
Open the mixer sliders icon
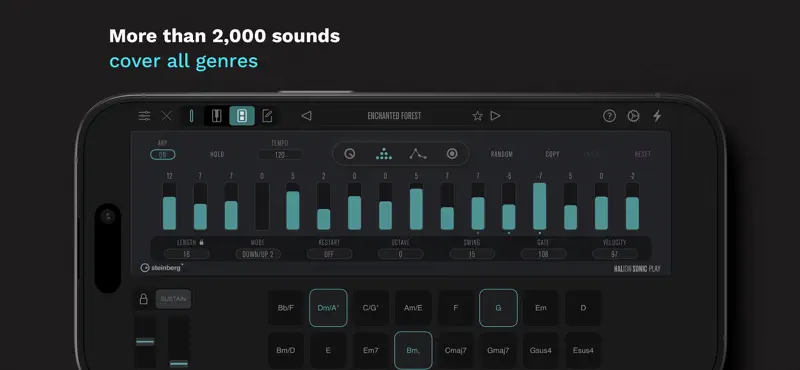(144, 116)
